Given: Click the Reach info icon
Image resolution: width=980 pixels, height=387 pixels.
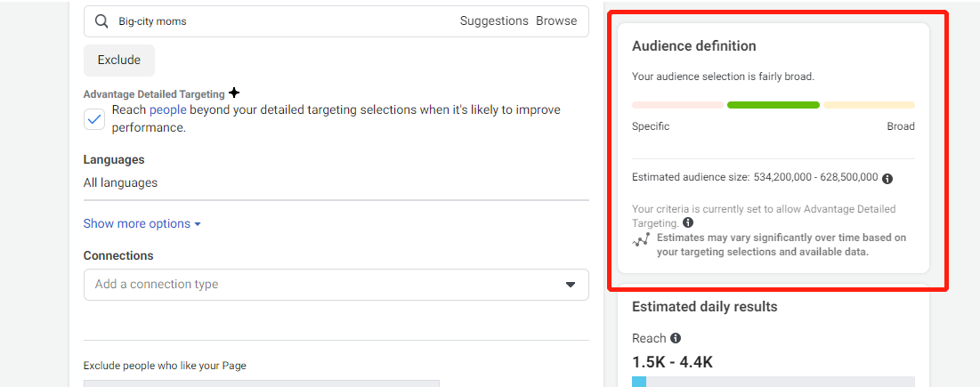Looking at the screenshot, I should (x=676, y=338).
